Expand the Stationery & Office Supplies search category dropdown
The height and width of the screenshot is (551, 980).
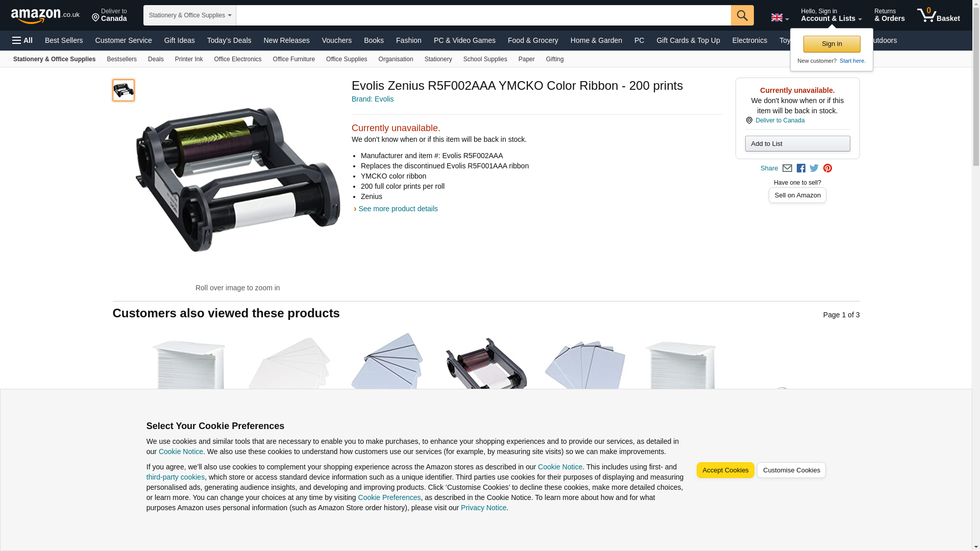click(x=189, y=15)
